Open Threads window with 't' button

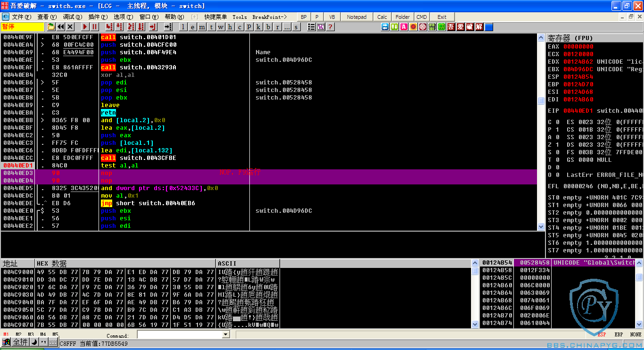click(x=212, y=27)
